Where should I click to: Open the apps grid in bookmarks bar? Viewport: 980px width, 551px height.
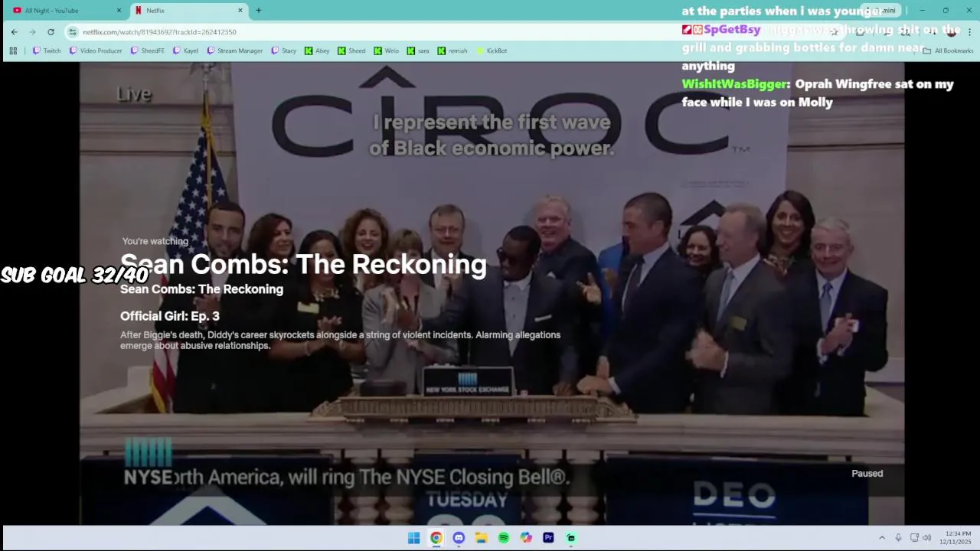click(13, 51)
